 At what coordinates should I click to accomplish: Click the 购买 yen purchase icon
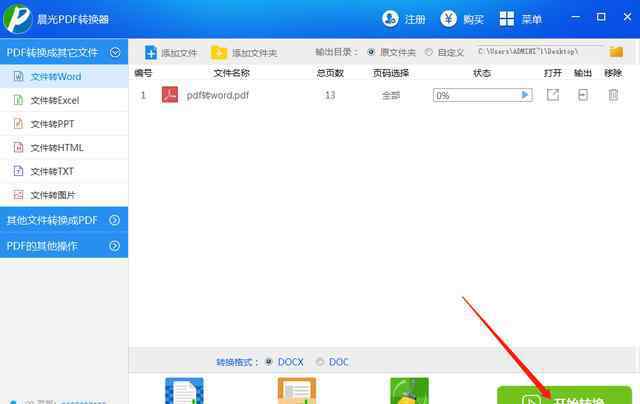tap(448, 18)
